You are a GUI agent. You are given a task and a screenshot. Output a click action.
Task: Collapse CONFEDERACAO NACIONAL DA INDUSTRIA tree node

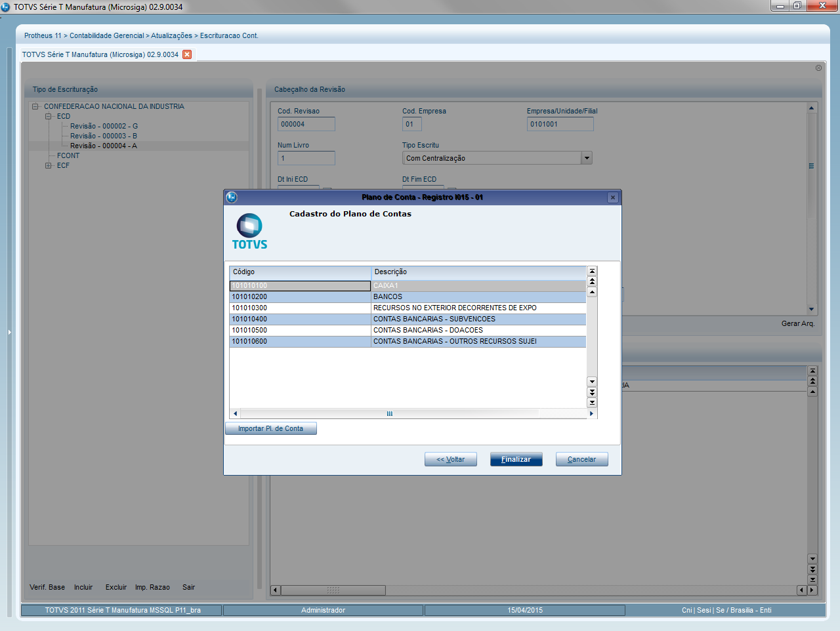[35, 106]
